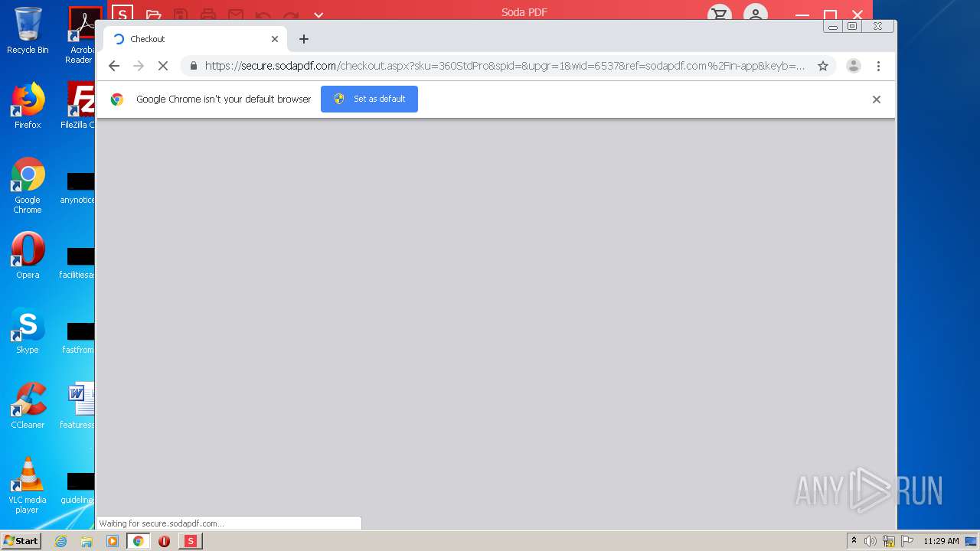The width and height of the screenshot is (980, 551).
Task: Switch to Chrome in taskbar
Action: [x=139, y=541]
